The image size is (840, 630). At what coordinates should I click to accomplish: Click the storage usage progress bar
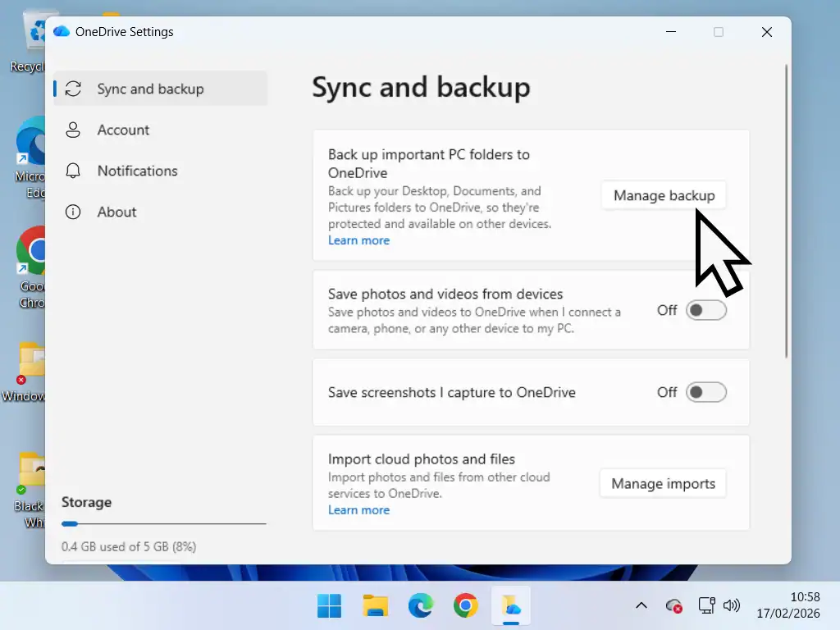[x=163, y=523]
